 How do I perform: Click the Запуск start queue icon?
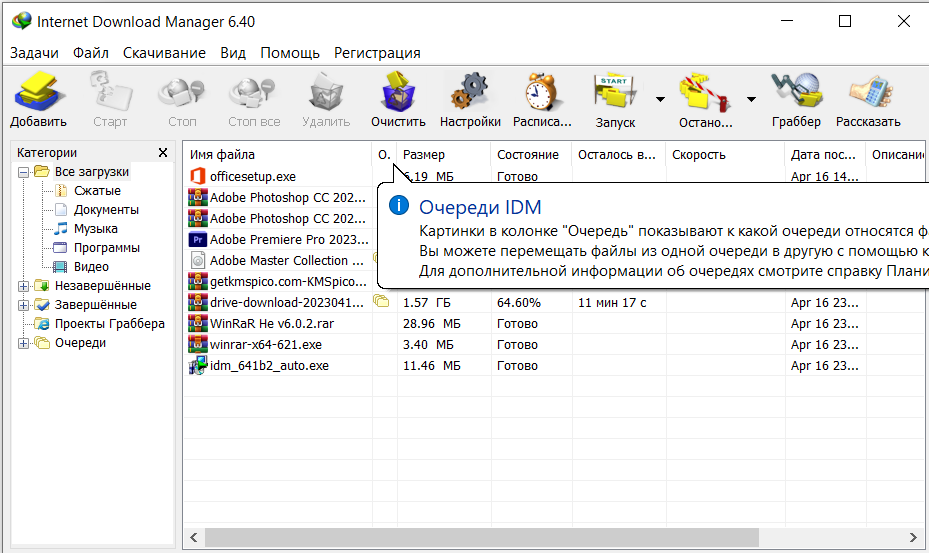pyautogui.click(x=616, y=92)
